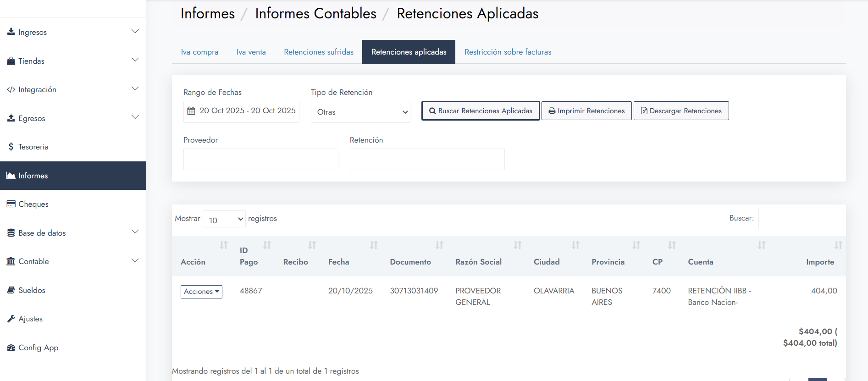Sort table by Fecha column arrows
868x381 pixels.
pos(374,245)
